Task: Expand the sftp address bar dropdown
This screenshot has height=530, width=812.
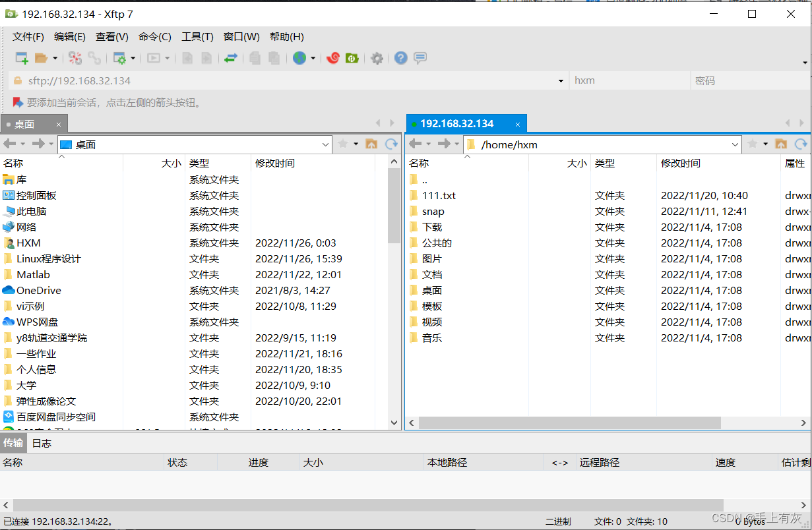Action: (560, 80)
